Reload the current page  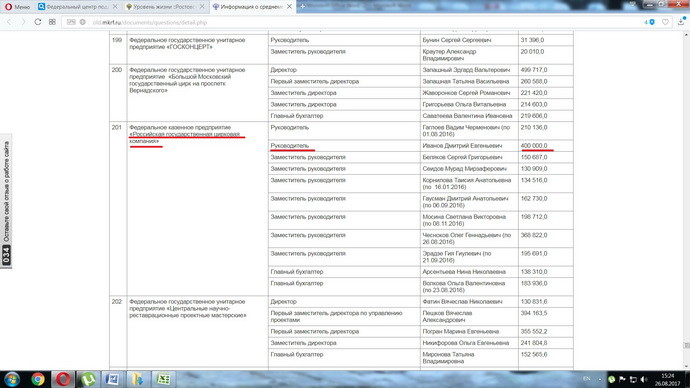[x=38, y=22]
